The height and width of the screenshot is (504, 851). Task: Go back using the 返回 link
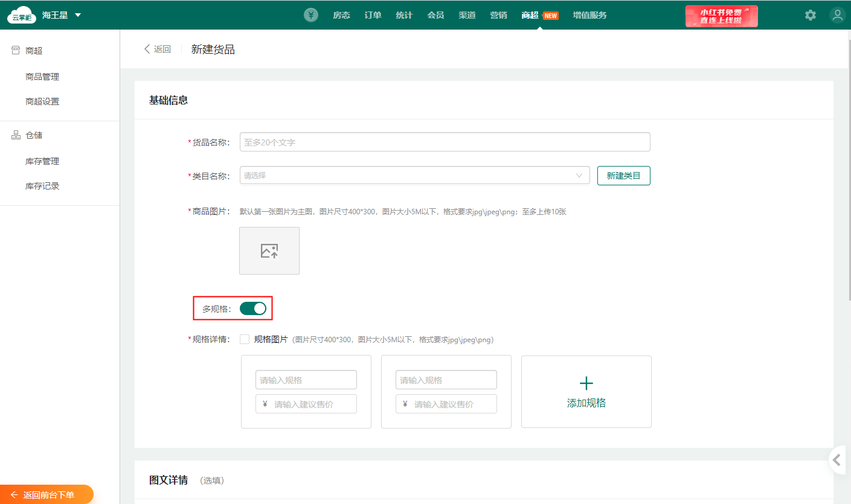click(158, 49)
